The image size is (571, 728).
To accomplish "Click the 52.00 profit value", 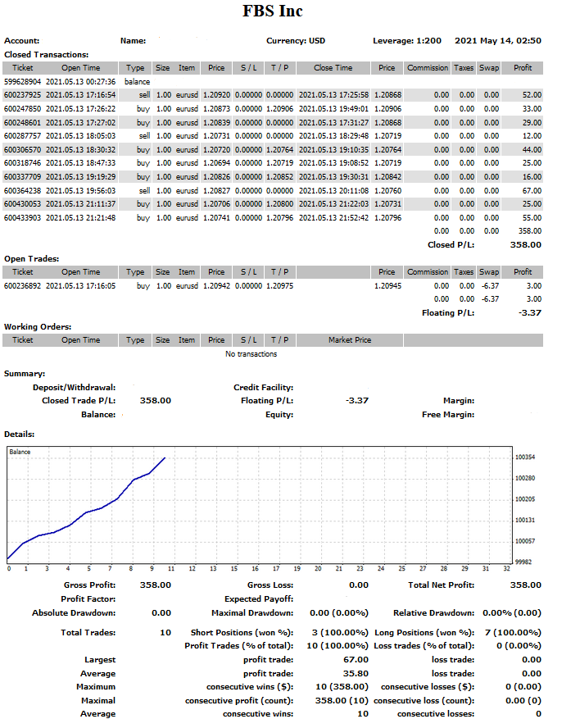I will [x=532, y=95].
